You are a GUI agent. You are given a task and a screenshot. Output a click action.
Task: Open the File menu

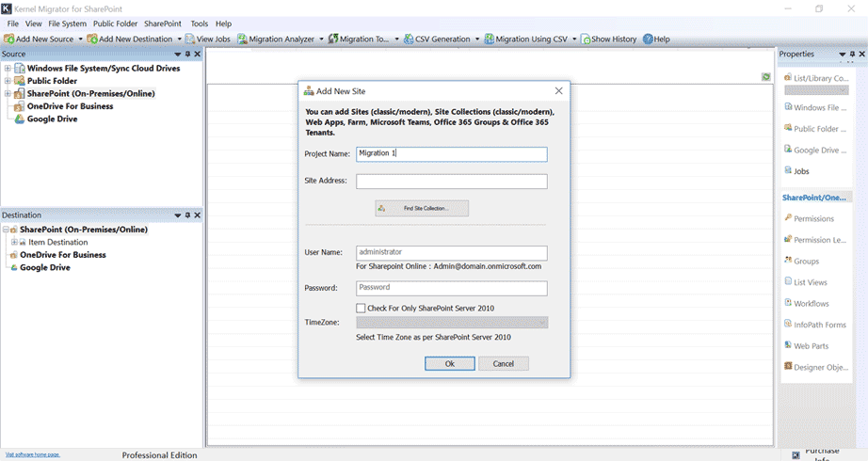click(x=13, y=24)
